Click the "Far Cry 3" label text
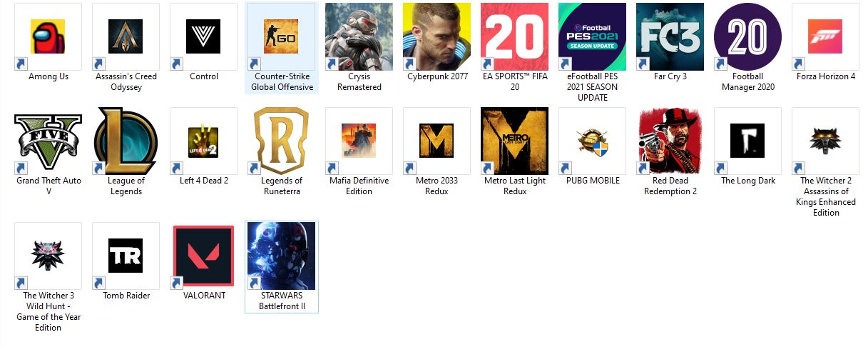The image size is (868, 347). pyautogui.click(x=670, y=76)
